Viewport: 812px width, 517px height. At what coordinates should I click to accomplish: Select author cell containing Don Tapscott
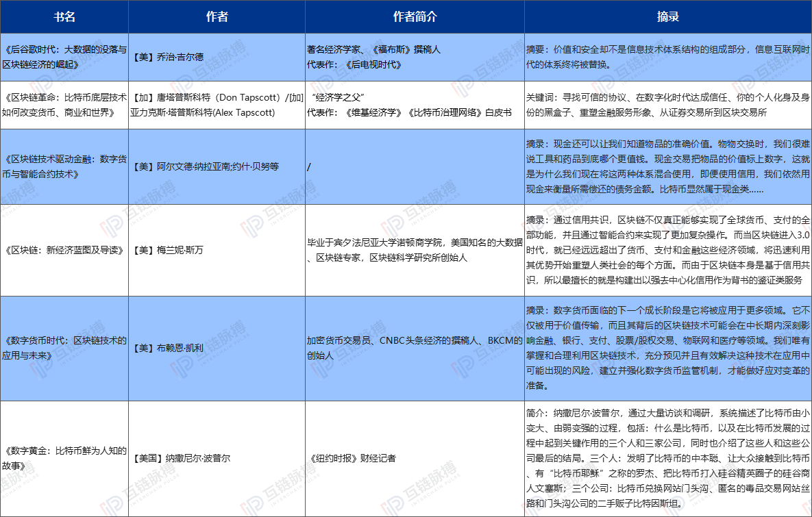tap(217, 105)
